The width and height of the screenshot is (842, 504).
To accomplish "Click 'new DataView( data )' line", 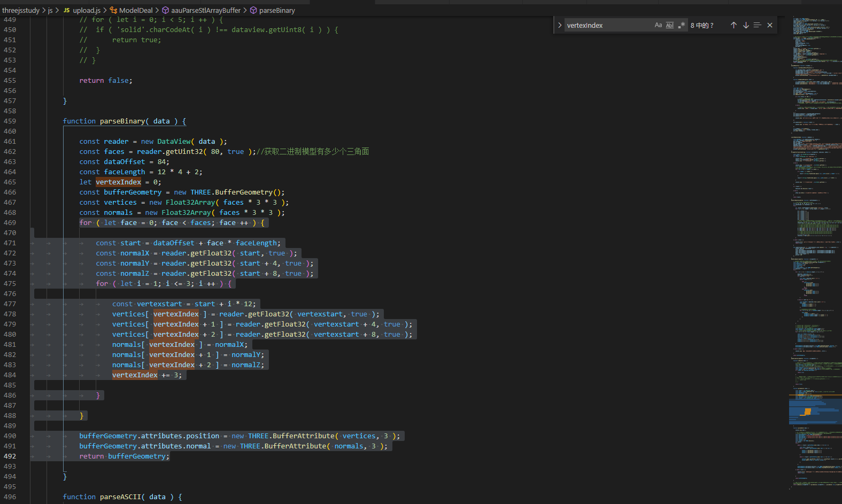I will pyautogui.click(x=153, y=141).
